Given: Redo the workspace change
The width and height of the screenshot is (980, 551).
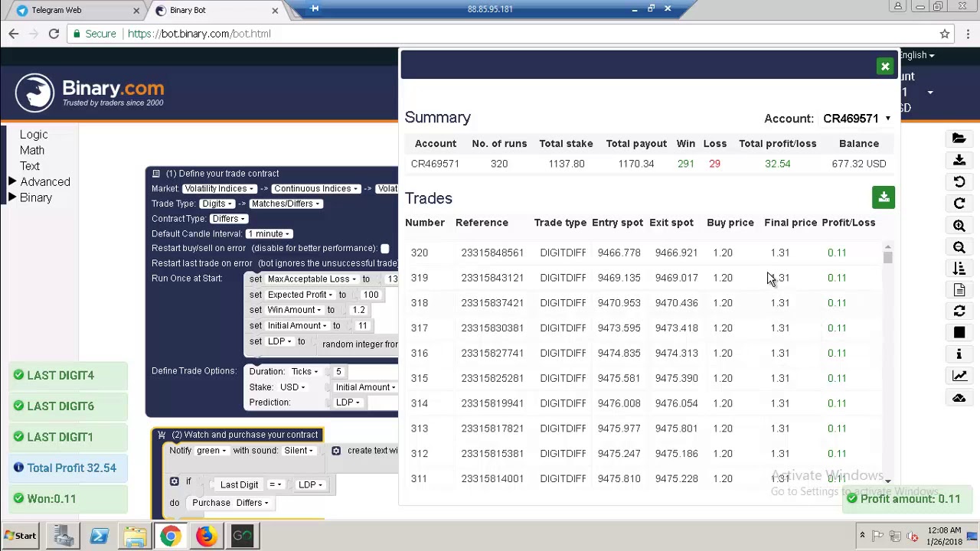Looking at the screenshot, I should pyautogui.click(x=959, y=204).
